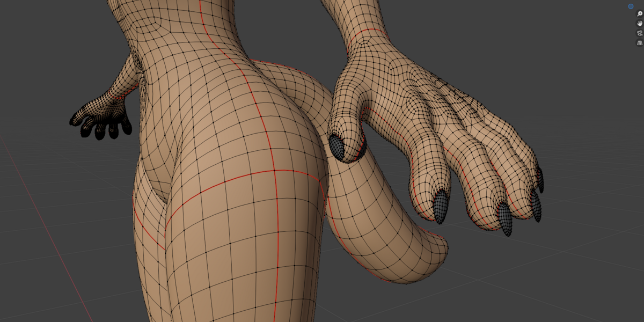Image resolution: width=644 pixels, height=322 pixels.
Task: Select the middle finger claw on the large hand
Action: click(x=505, y=219)
